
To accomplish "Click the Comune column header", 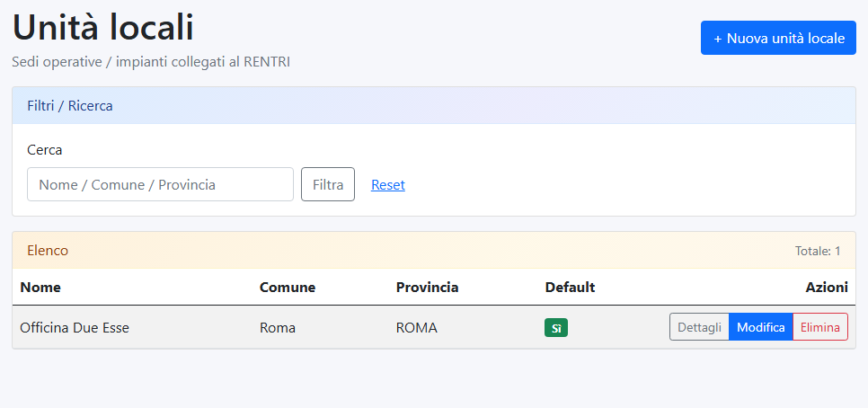I will click(x=288, y=288).
